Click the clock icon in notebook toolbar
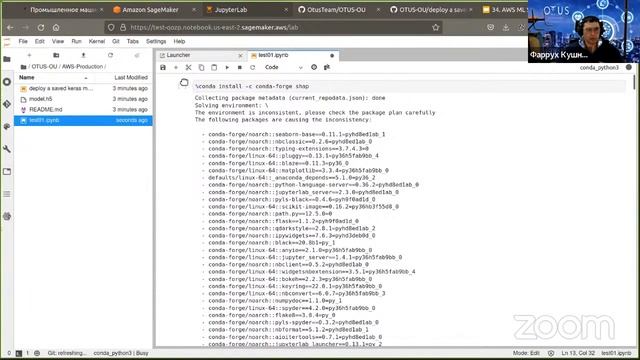The width and height of the screenshot is (640, 360). pos(314,67)
